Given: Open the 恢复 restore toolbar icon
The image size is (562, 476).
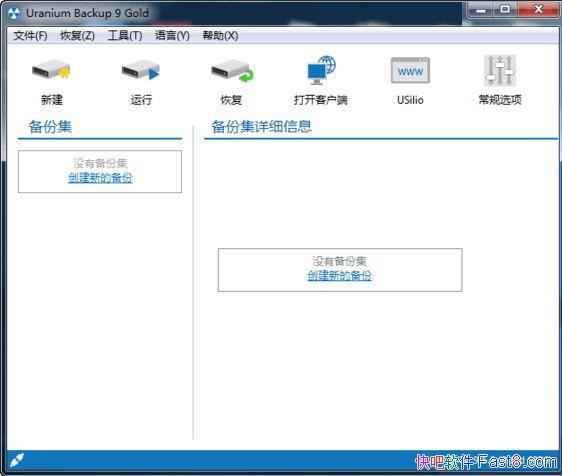Looking at the screenshot, I should (232, 71).
